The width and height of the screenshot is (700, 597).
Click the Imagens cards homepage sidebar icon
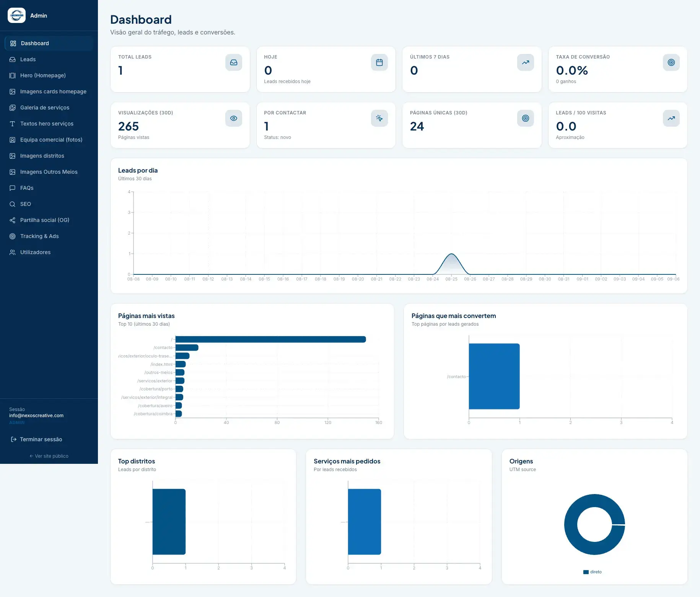(13, 91)
